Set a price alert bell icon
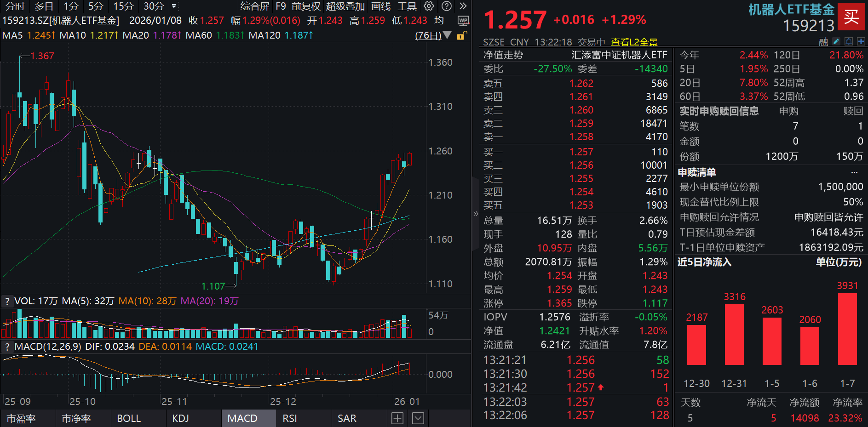The width and height of the screenshot is (868, 427). click(849, 41)
